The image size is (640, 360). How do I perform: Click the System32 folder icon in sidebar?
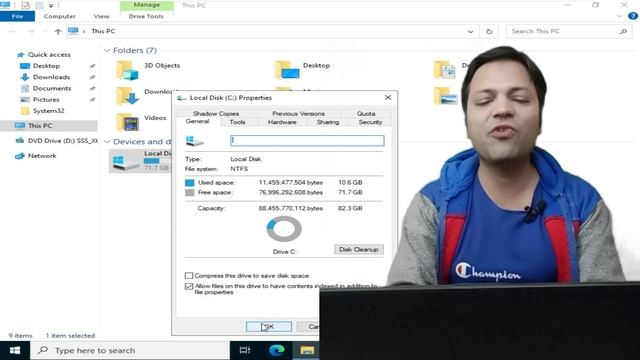[x=25, y=111]
